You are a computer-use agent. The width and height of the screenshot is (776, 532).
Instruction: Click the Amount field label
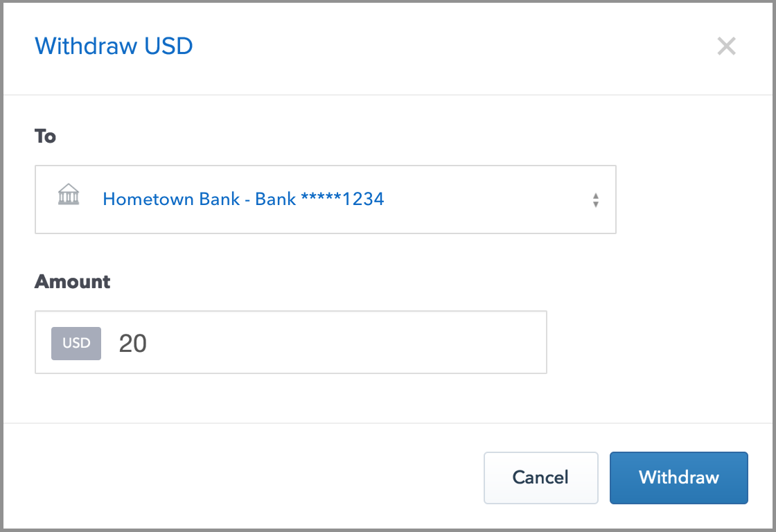click(x=72, y=282)
